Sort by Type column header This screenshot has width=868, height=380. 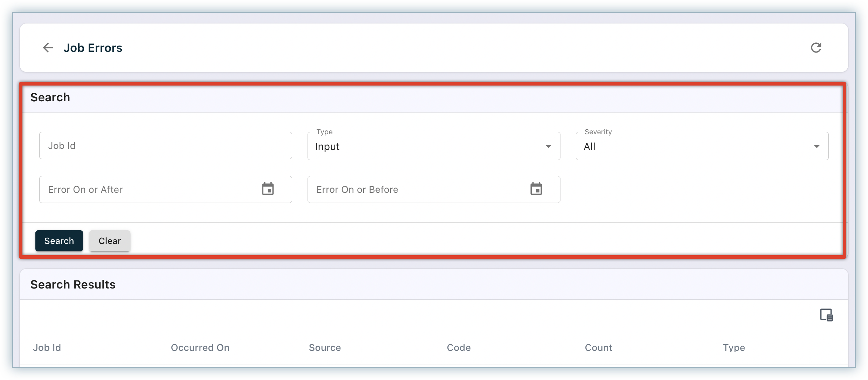[734, 348]
